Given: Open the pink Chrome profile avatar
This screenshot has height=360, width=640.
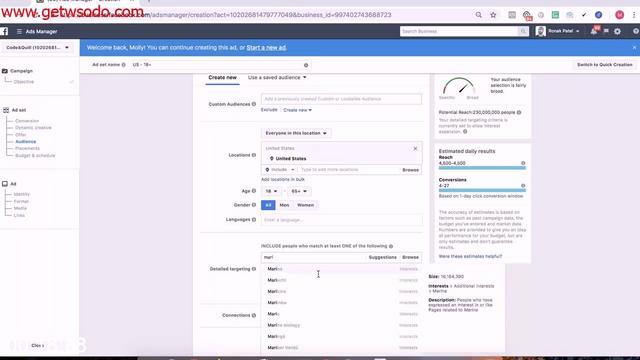Looking at the screenshot, I should click(x=619, y=15).
